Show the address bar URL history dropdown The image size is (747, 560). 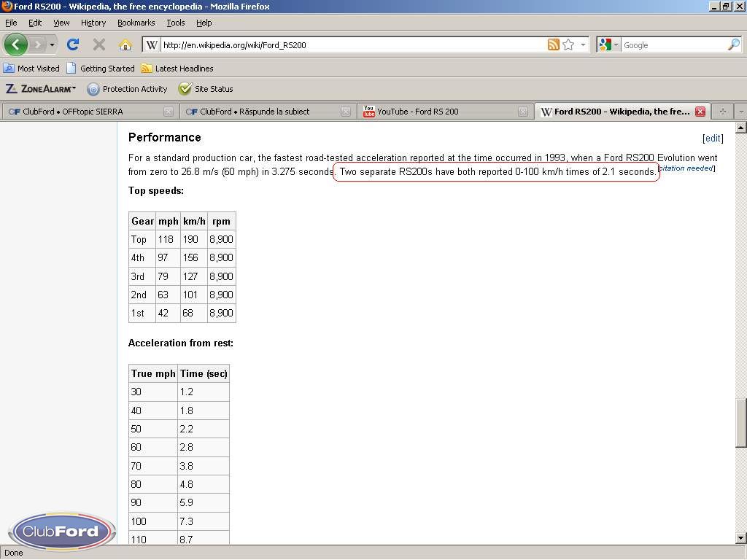point(583,45)
